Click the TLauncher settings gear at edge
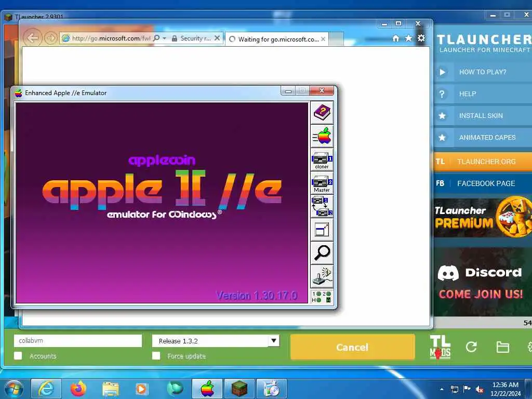The height and width of the screenshot is (399, 532). click(529, 347)
